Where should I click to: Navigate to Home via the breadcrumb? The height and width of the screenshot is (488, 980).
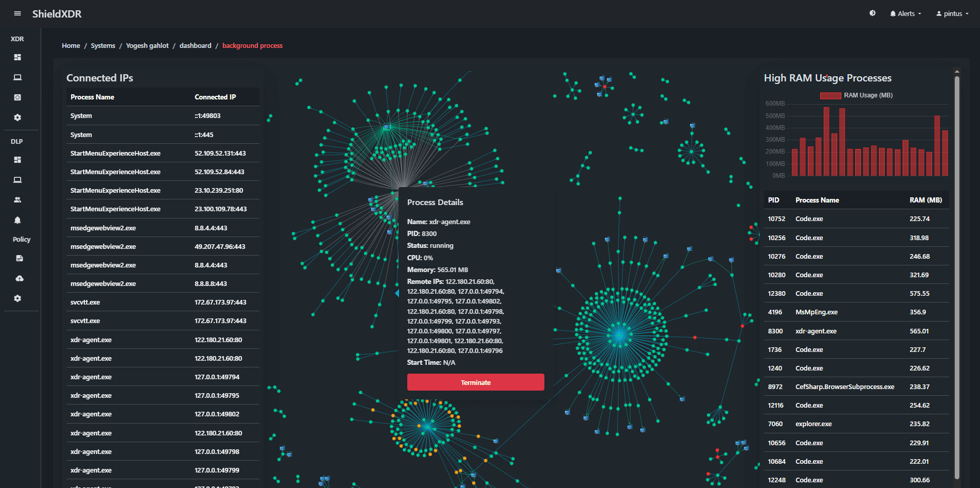[x=71, y=45]
